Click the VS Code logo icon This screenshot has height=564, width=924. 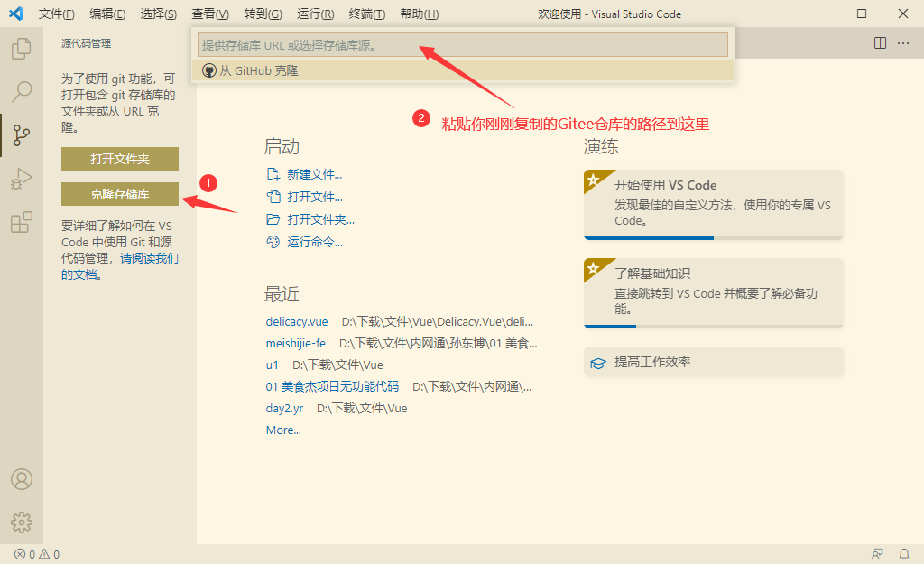pyautogui.click(x=16, y=14)
